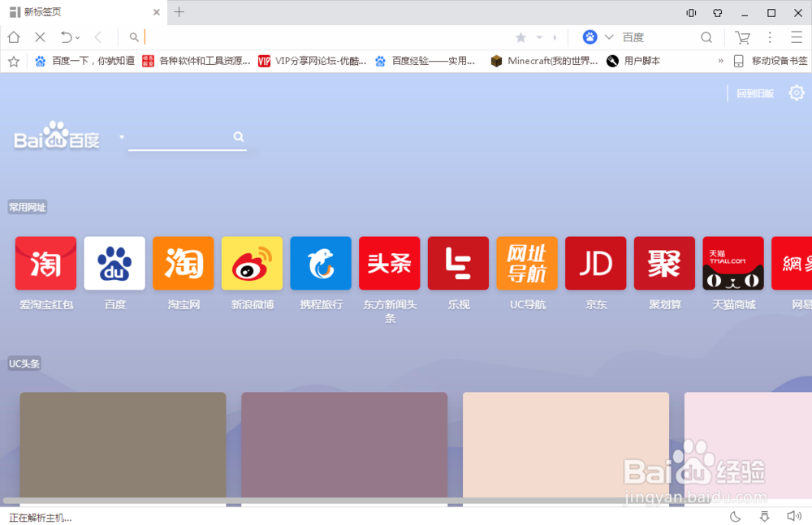Click the UC头条 section label
This screenshot has width=812, height=525.
[24, 364]
